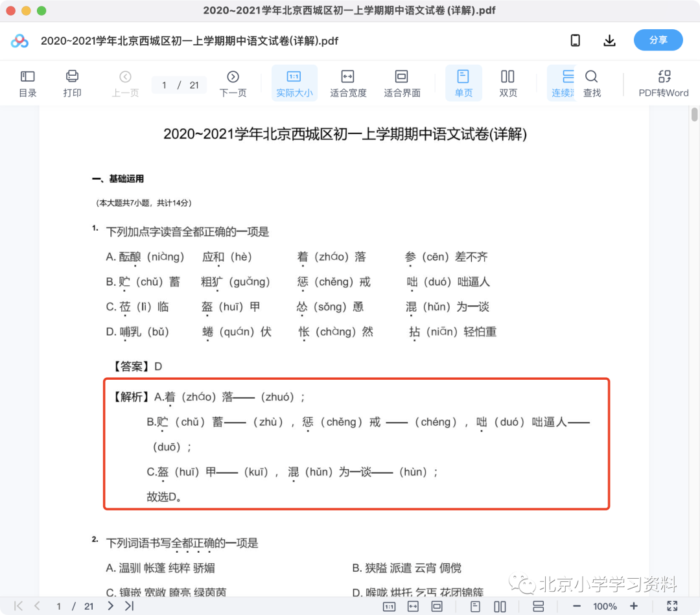700x615 pixels.
Task: Click the 100% zoom level value
Action: pyautogui.click(x=605, y=606)
